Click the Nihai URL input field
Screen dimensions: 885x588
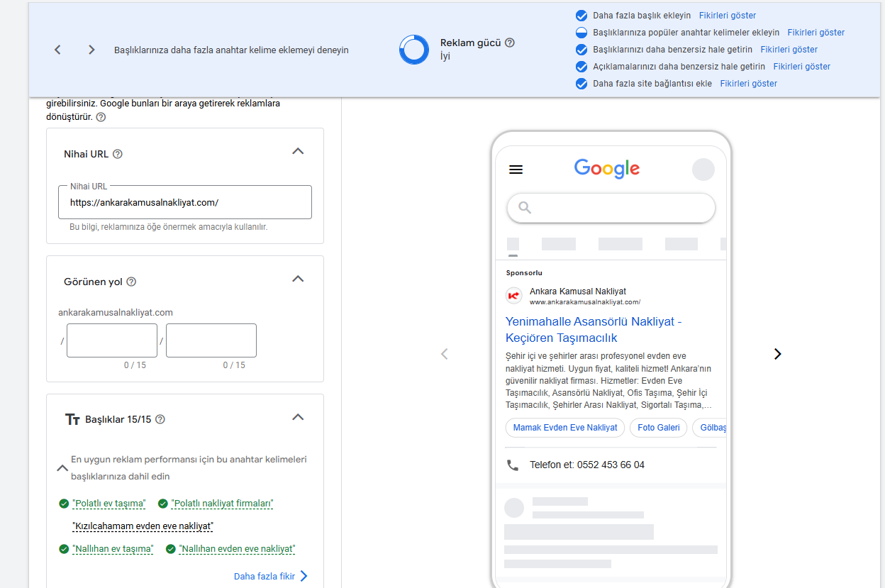pyautogui.click(x=185, y=202)
